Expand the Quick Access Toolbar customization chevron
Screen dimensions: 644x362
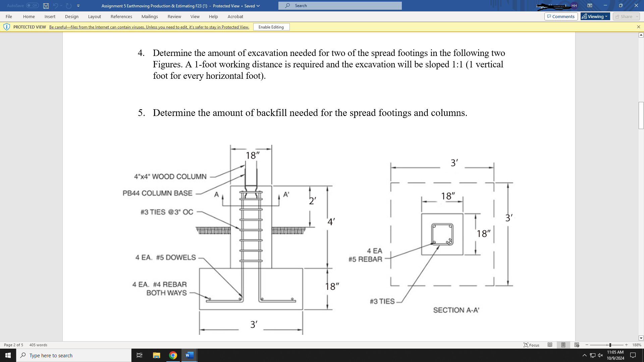coord(78,5)
